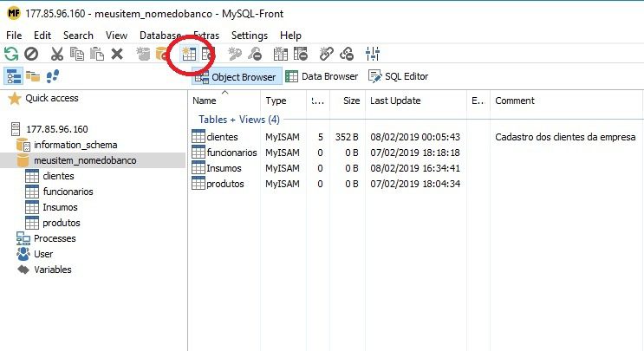
Task: Open the View menu
Action: pos(116,36)
